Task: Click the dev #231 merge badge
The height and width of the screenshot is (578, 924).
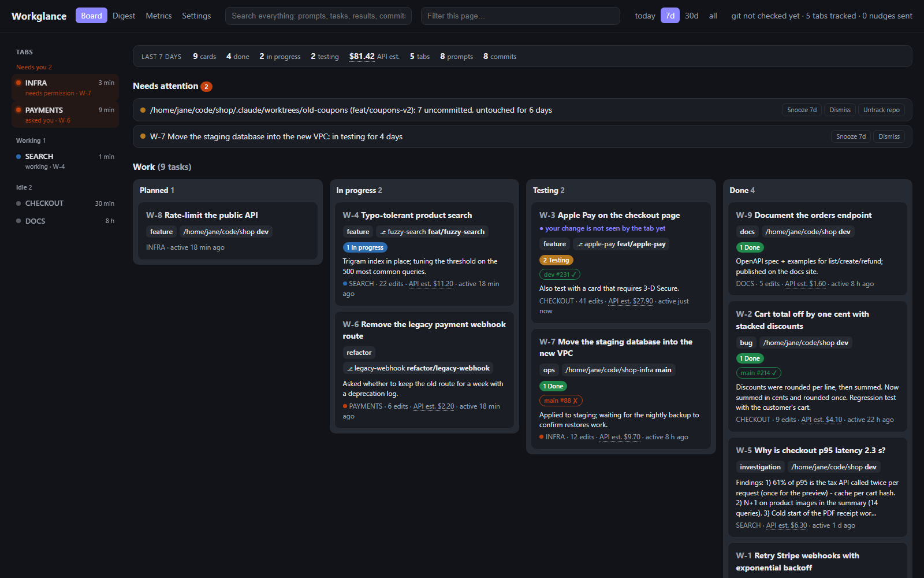Action: 560,275
